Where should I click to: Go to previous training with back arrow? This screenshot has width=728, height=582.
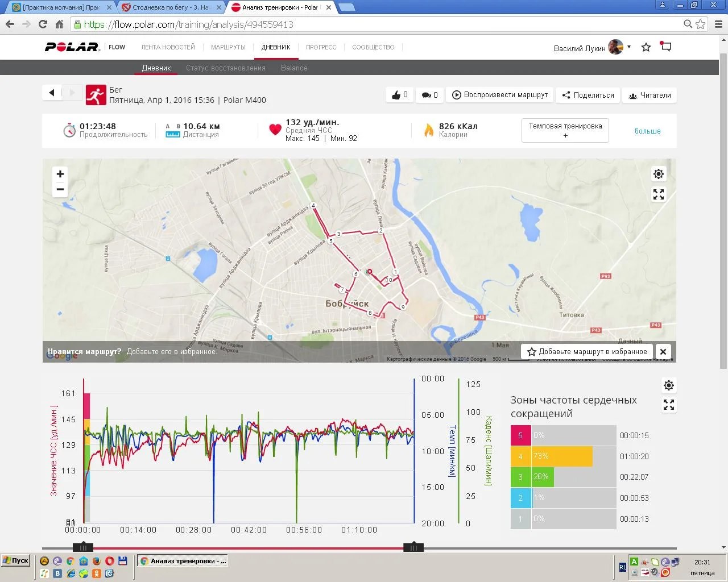(x=52, y=93)
